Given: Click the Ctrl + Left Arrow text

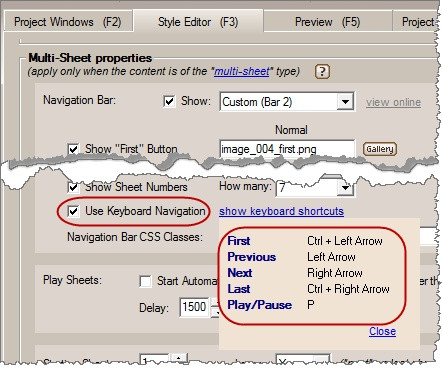Looking at the screenshot, I should (x=345, y=241).
